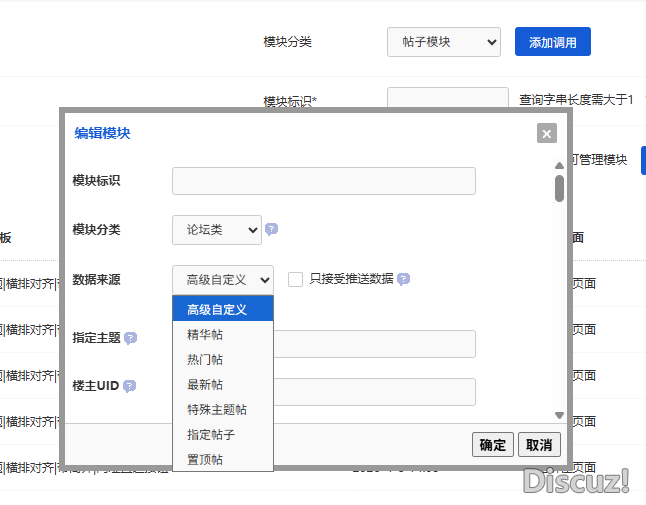The height and width of the screenshot is (505, 646).
Task: Collapse the 高级自定义 data source dropdown
Action: click(222, 280)
